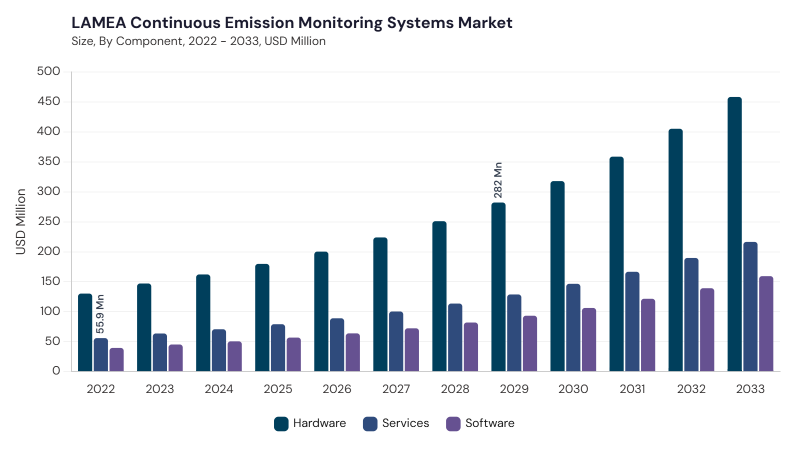The image size is (800, 450).
Task: Click the 100 y-axis value
Action: coord(49,311)
